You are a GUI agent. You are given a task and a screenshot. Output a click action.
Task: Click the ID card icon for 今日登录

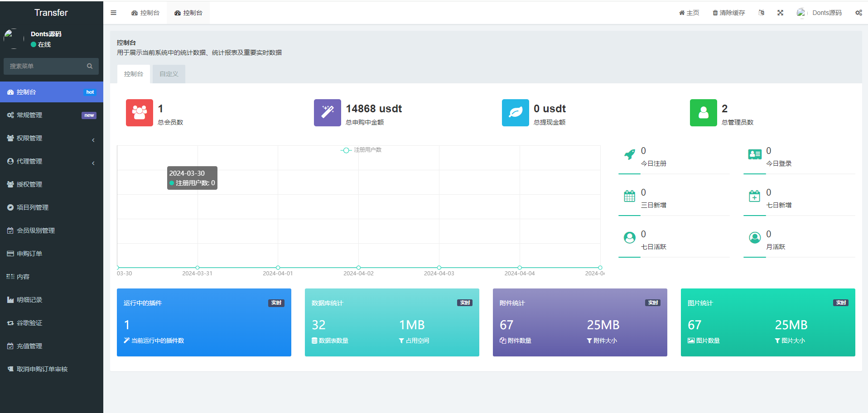(x=755, y=154)
